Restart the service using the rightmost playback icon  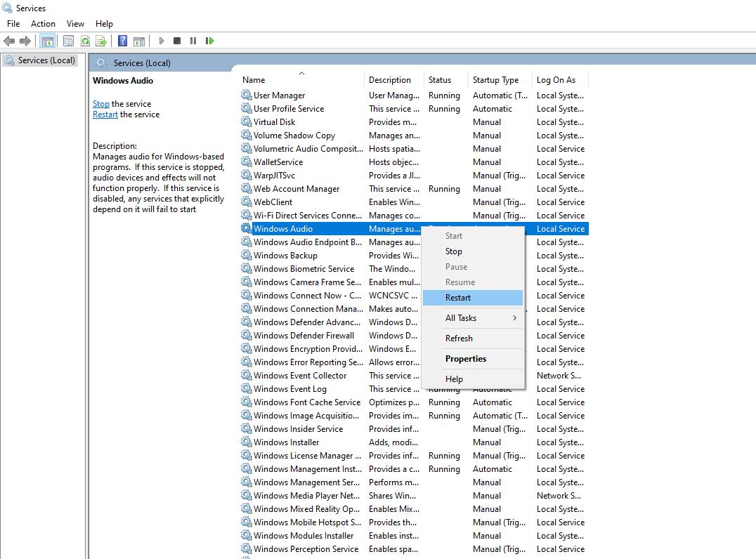[x=209, y=40]
